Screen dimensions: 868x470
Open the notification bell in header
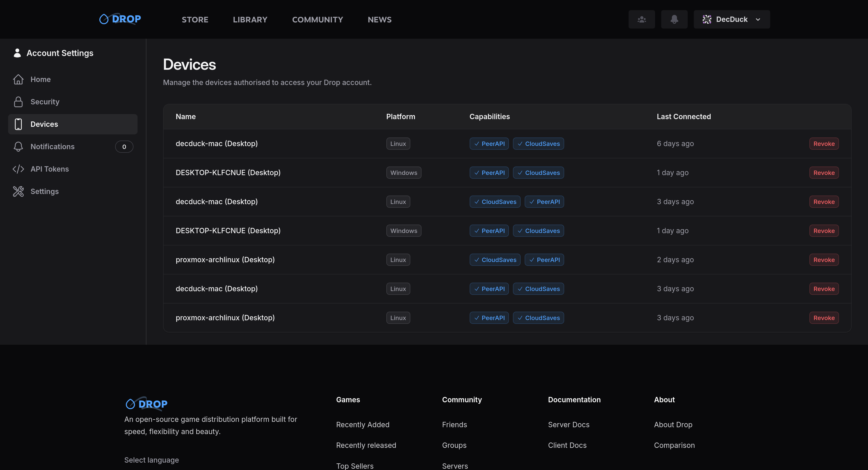coord(674,19)
